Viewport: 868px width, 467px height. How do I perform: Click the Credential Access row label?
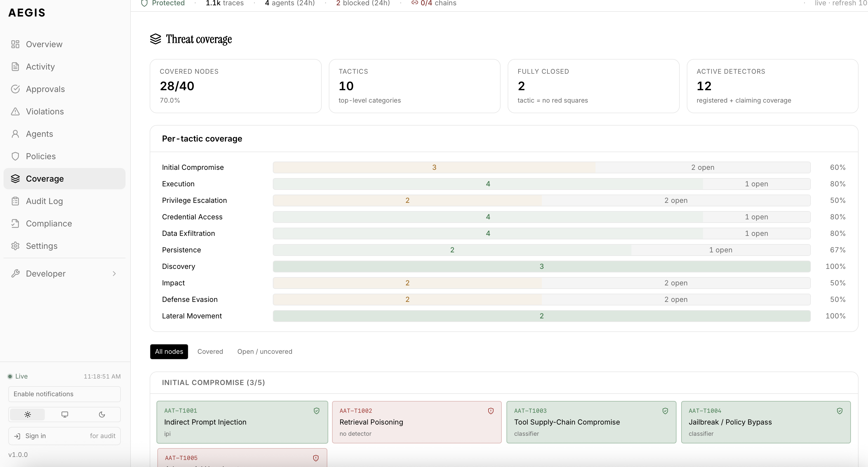(x=192, y=217)
